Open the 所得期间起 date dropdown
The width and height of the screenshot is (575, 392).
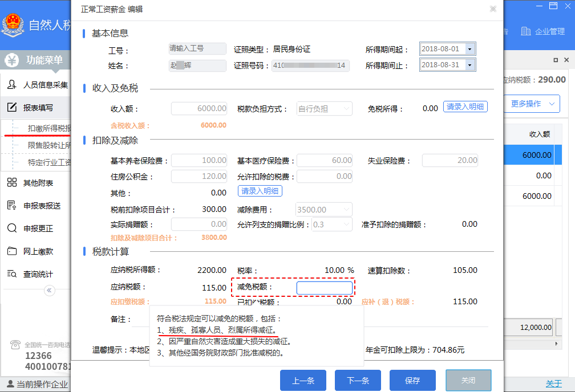tap(469, 49)
